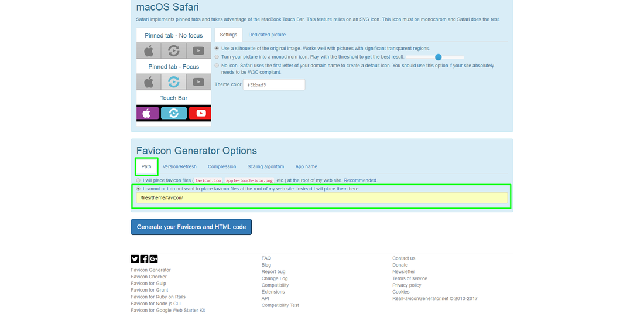Viewport: 644px width, 327px height.
Task: Click highlighted refresh icon in Pinned tab Focus preview
Action: 174,82
